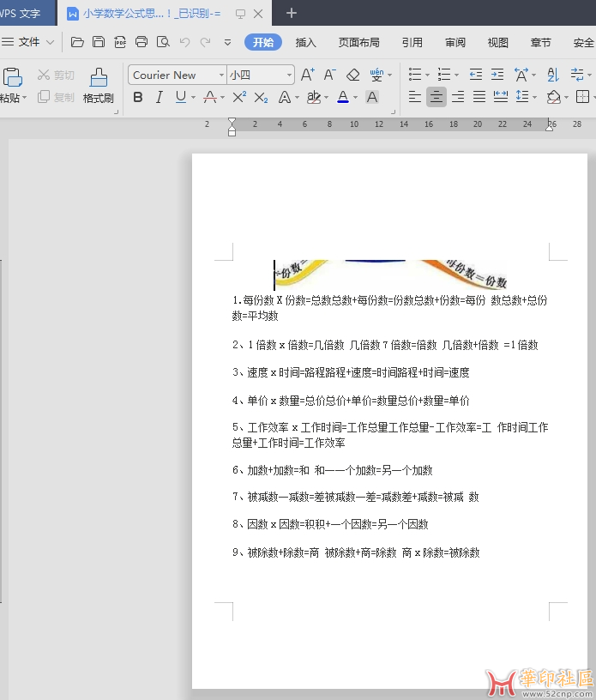Open a new tab with plus button
596x700 pixels.
292,13
